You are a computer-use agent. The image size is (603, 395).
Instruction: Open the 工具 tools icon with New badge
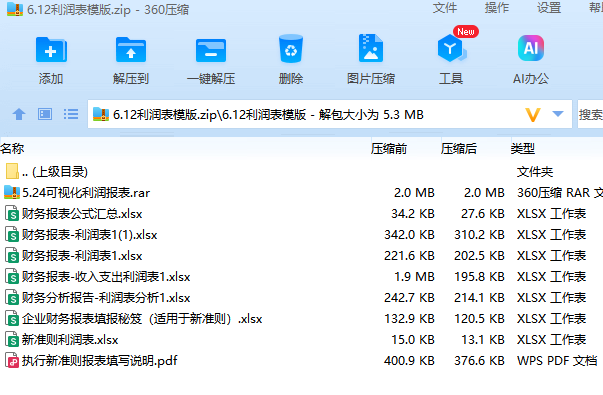(451, 48)
